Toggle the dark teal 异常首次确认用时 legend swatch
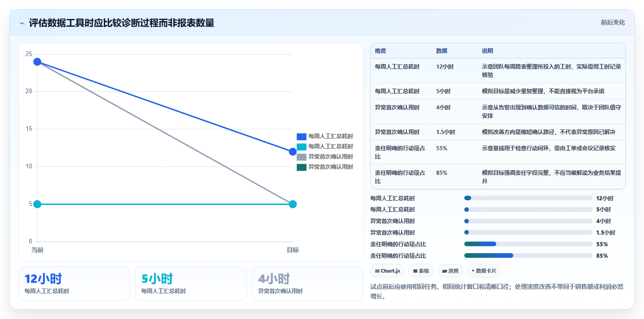Screen dimensions: 644x319 coord(302,167)
